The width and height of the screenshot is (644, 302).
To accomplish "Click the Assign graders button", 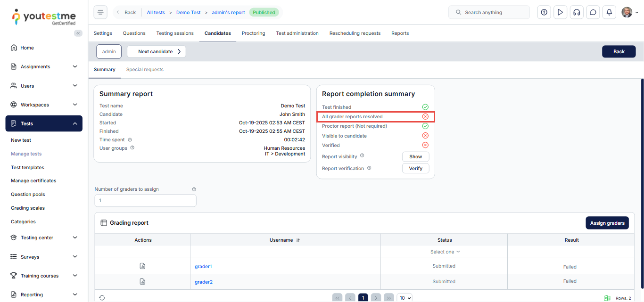I will (607, 223).
